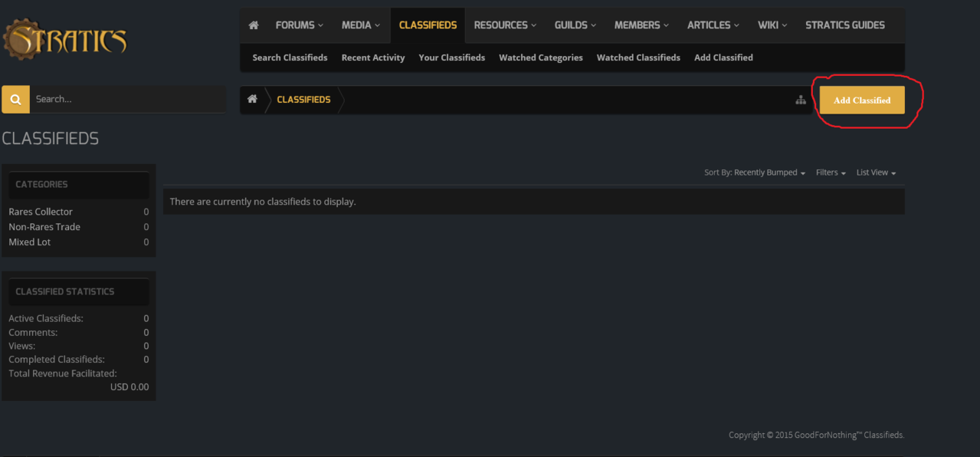
Task: Open Watched Categories
Action: pyautogui.click(x=541, y=58)
